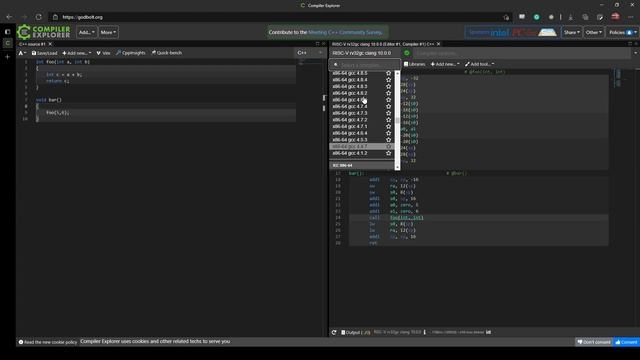The image size is (640, 360).
Task: Open the Add tool... dropdown
Action: [480, 64]
